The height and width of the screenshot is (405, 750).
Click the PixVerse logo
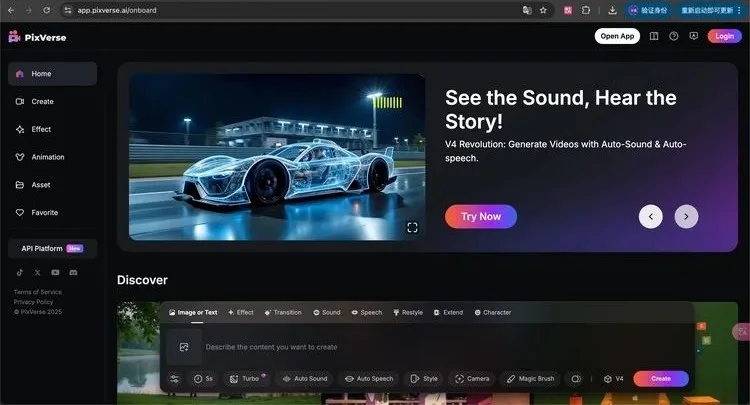pyautogui.click(x=37, y=37)
